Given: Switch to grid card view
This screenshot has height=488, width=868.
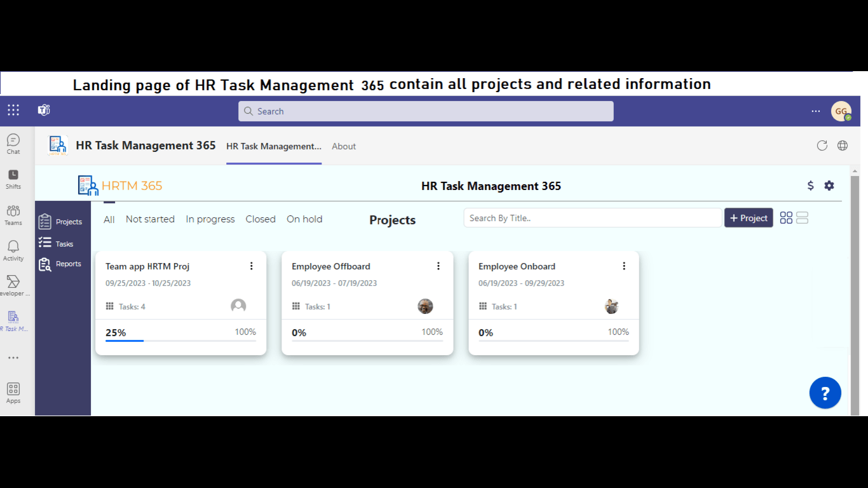Looking at the screenshot, I should click(x=786, y=218).
